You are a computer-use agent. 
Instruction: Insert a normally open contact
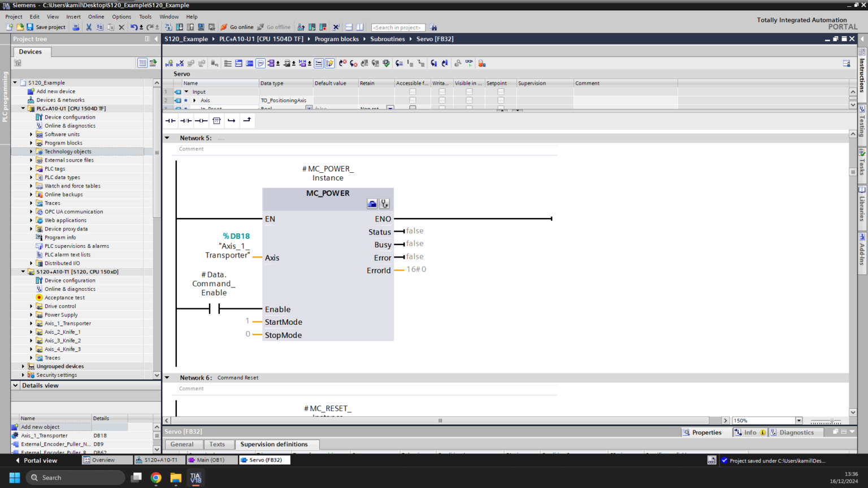point(170,120)
